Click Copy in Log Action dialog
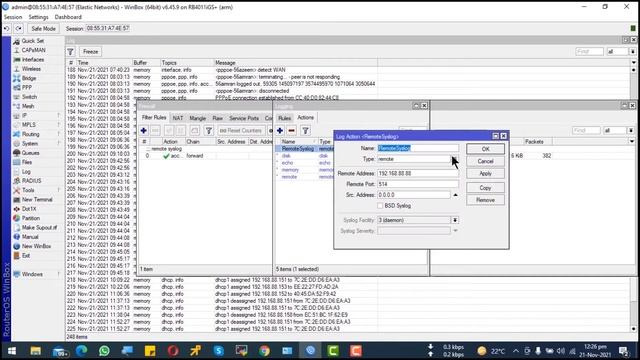 (x=485, y=188)
